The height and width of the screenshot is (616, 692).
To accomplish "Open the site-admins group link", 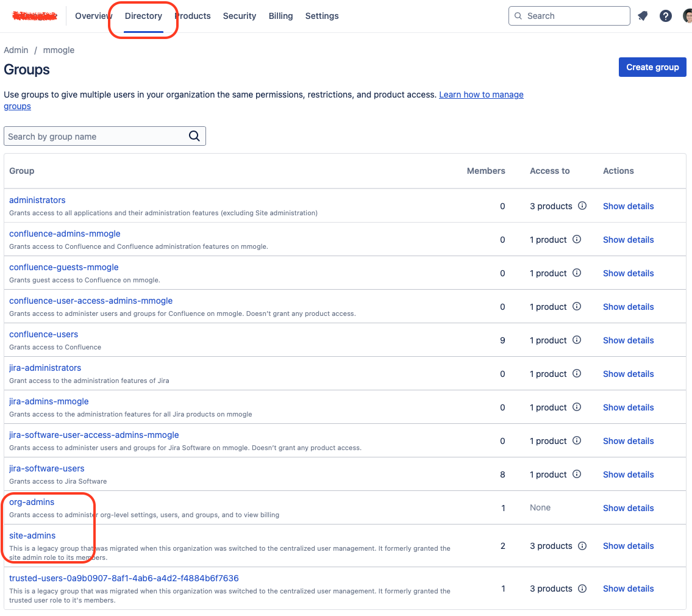I will [x=32, y=535].
